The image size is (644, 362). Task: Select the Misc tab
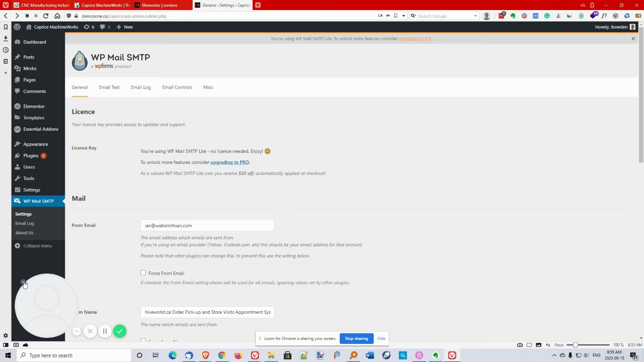click(208, 87)
